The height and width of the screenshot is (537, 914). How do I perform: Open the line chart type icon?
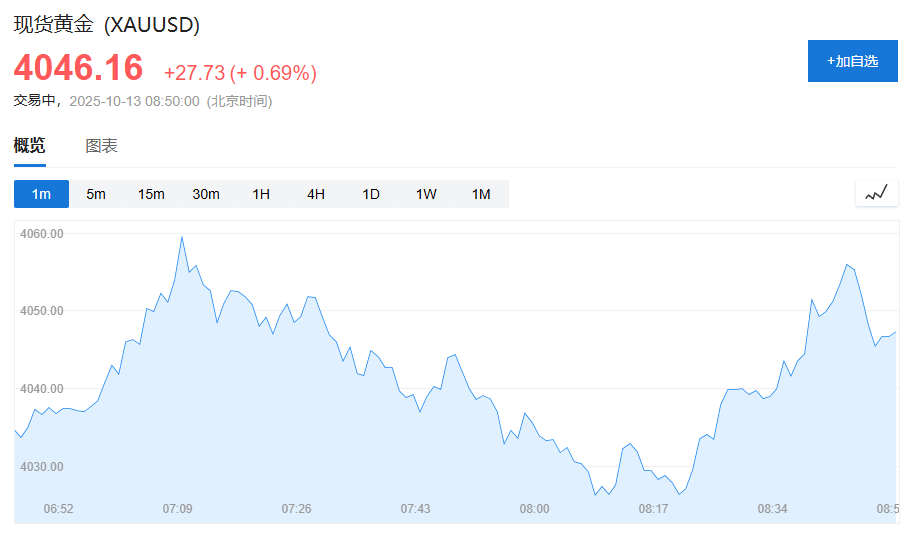click(x=876, y=193)
